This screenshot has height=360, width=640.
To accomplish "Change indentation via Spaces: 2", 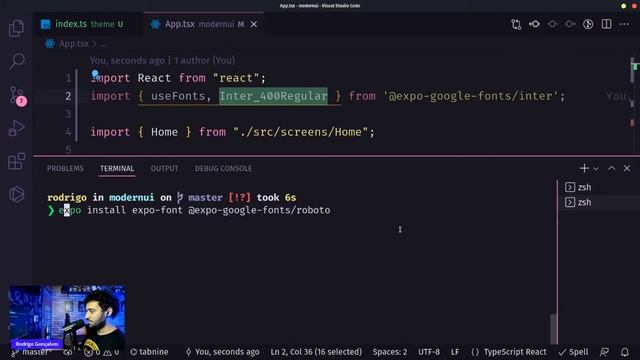I will pyautogui.click(x=389, y=352).
